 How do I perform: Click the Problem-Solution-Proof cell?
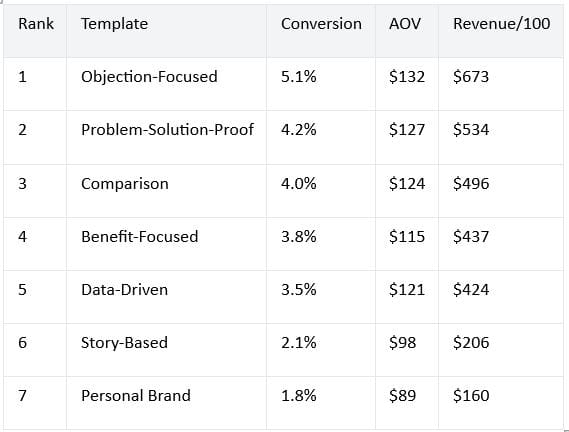167,130
